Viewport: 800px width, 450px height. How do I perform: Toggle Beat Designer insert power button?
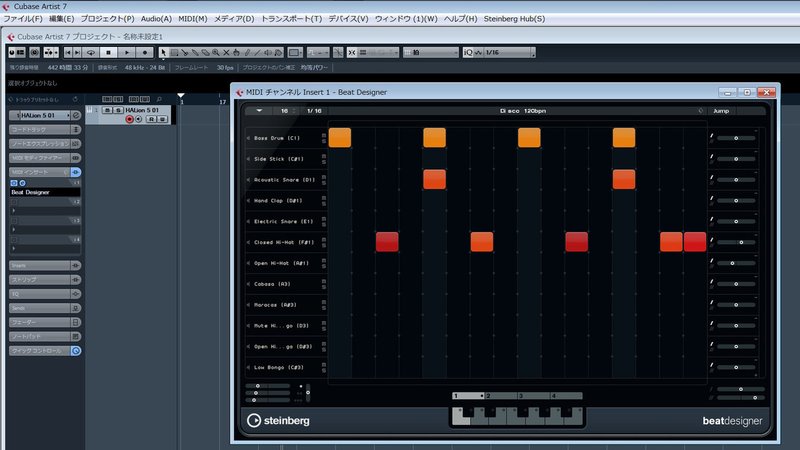(x=14, y=183)
